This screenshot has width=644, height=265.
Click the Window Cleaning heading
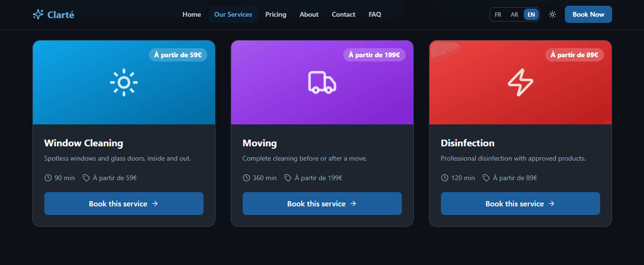pos(83,143)
